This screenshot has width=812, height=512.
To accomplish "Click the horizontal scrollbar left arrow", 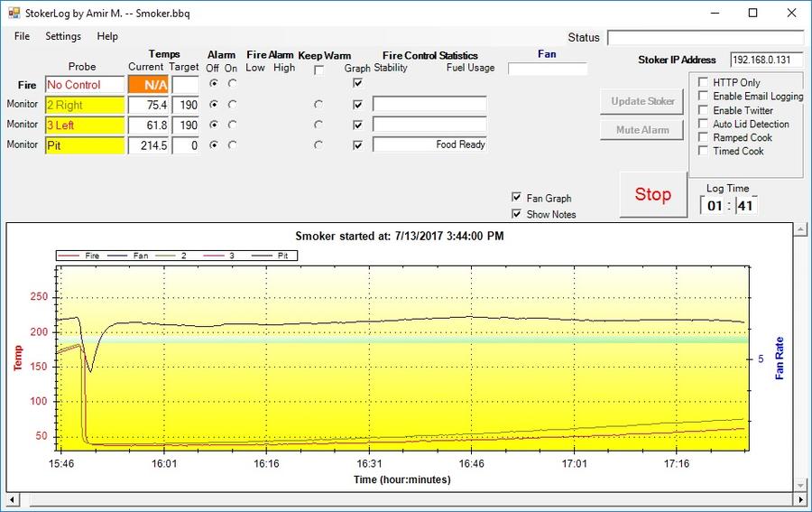I will tap(14, 499).
